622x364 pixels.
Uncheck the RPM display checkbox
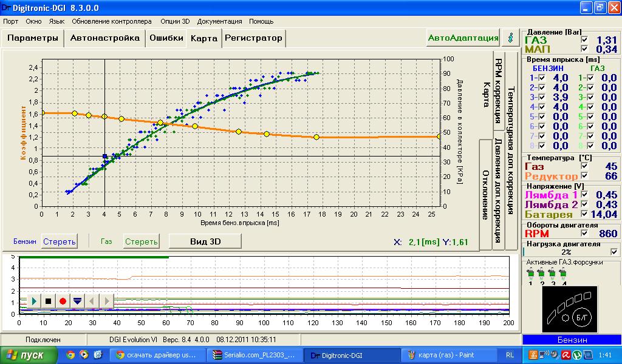pos(584,233)
